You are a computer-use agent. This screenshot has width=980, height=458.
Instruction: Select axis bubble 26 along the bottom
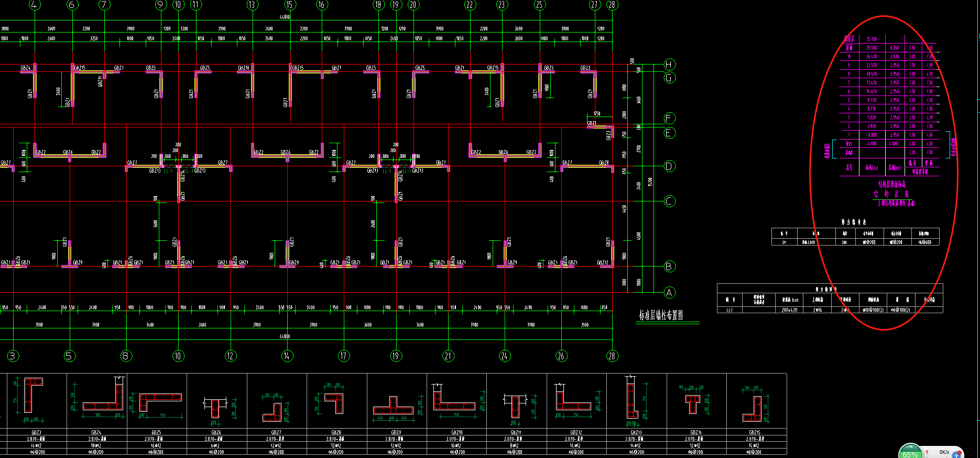point(561,356)
